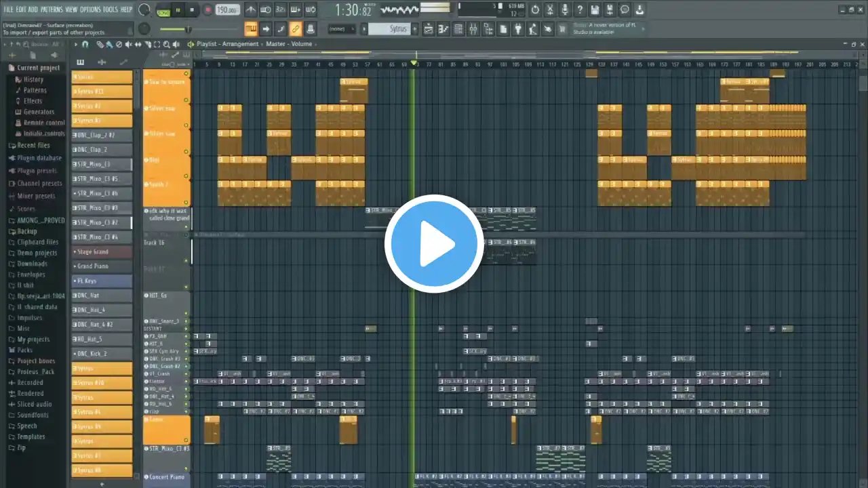Select the magnet snap icon in playlist toolbar

pos(85,44)
